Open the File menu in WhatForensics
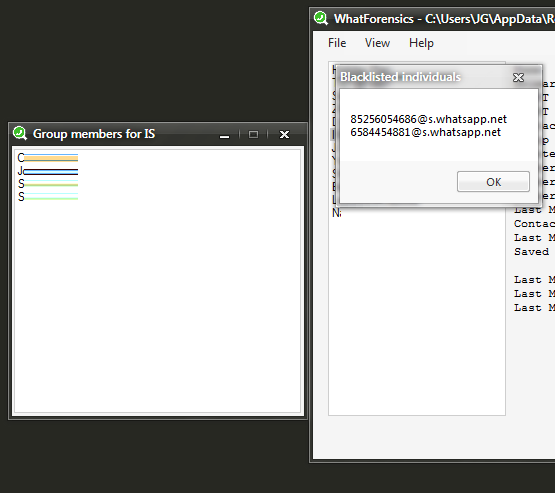 (337, 43)
